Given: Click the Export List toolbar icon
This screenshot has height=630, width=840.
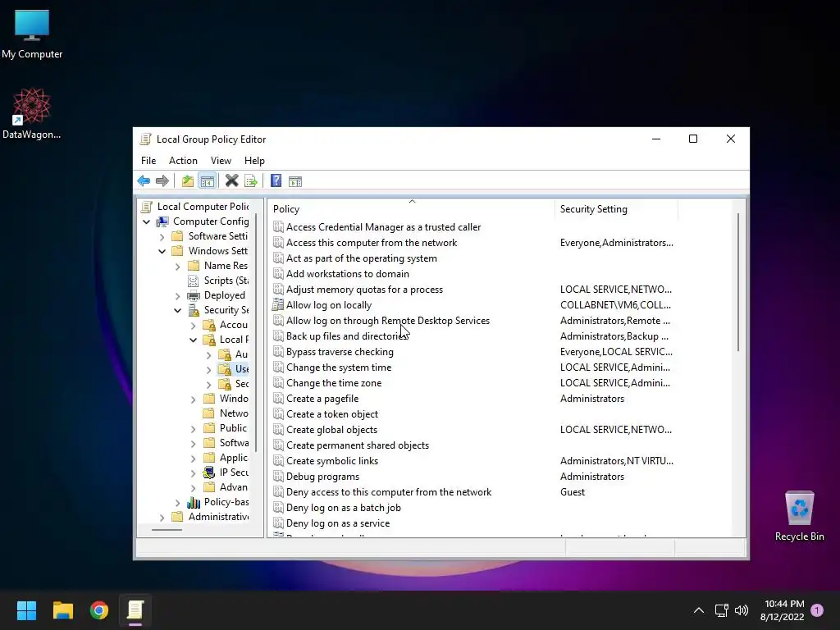Looking at the screenshot, I should (251, 181).
